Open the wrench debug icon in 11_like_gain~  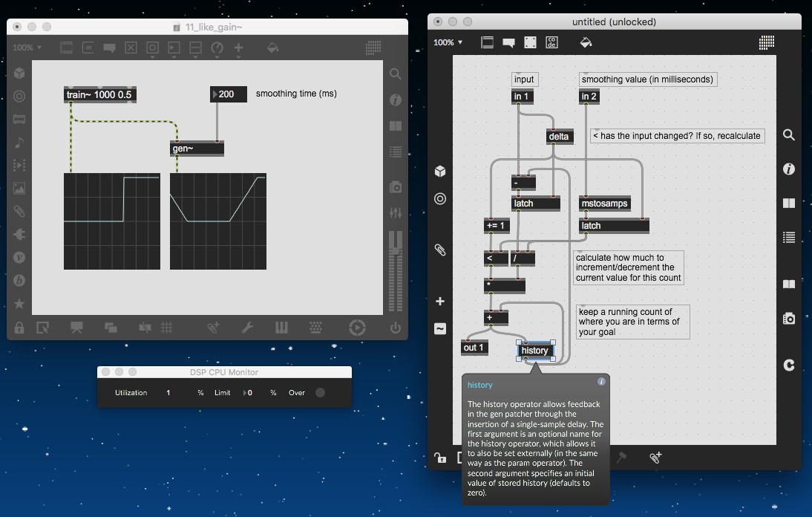pos(248,328)
